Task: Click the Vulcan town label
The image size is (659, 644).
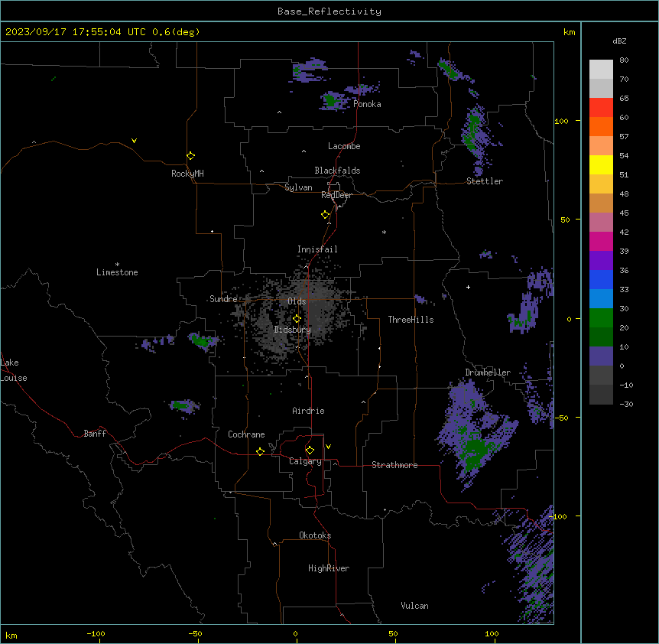Action: 415,606
